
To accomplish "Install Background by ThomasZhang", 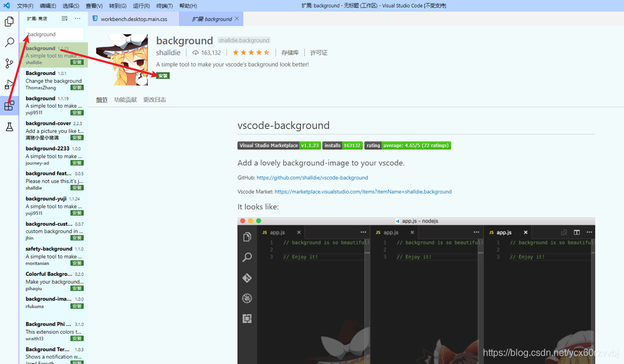I will click(x=77, y=88).
